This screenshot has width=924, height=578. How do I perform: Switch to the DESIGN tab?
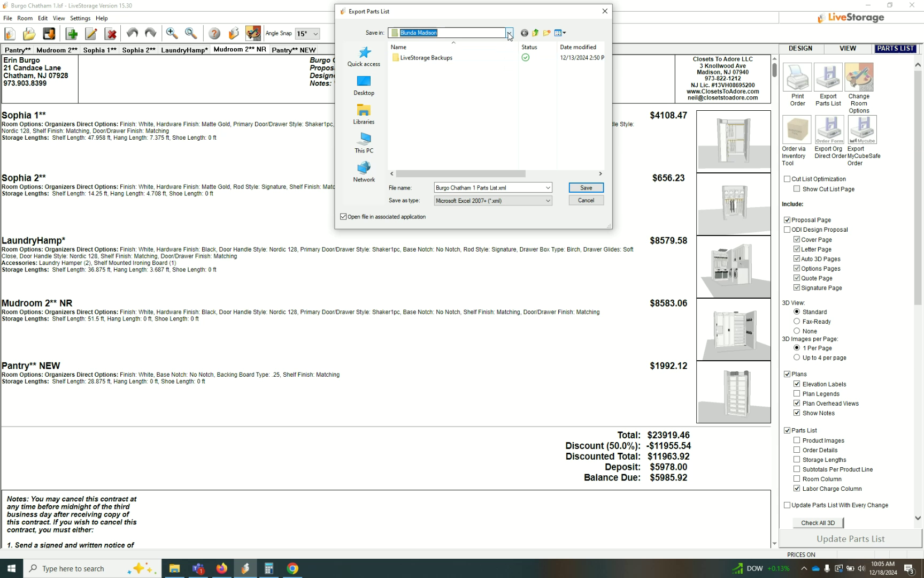tap(800, 48)
